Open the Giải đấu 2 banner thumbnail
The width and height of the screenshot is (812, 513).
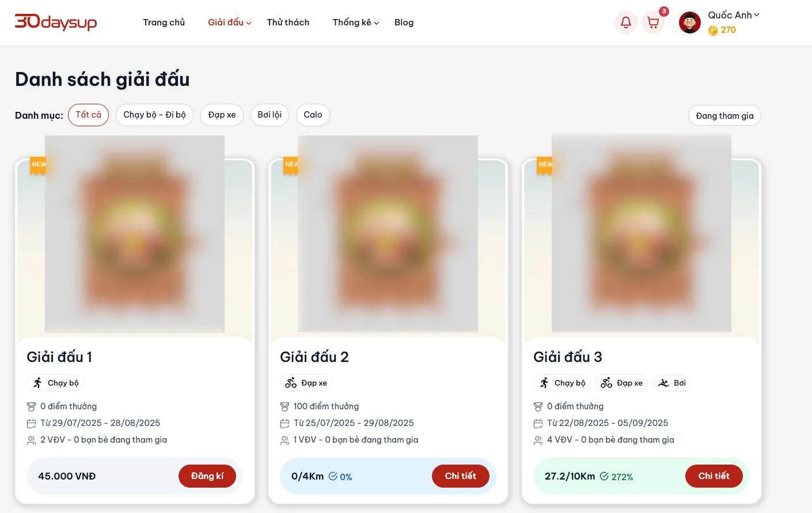388,233
